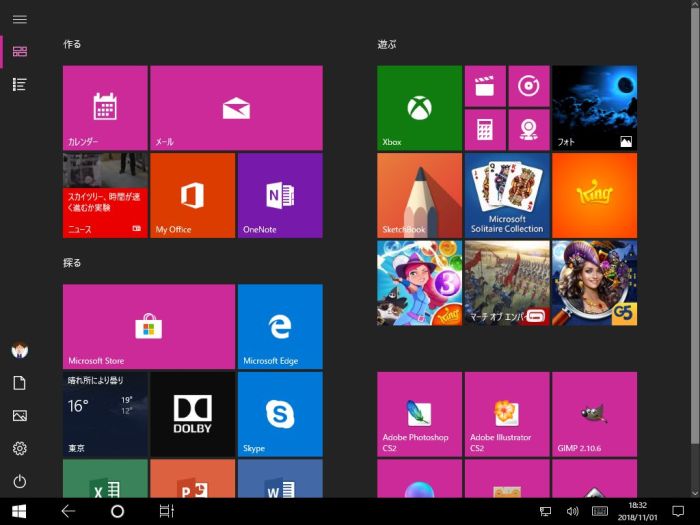The image size is (700, 525).
Task: Click the taskbar volume speaker icon
Action: point(572,511)
